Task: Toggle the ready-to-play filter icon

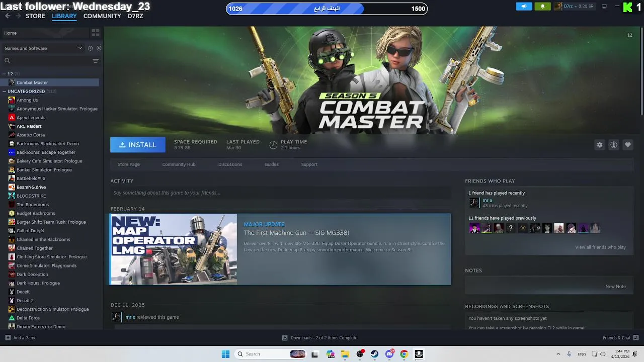Action: tap(99, 48)
